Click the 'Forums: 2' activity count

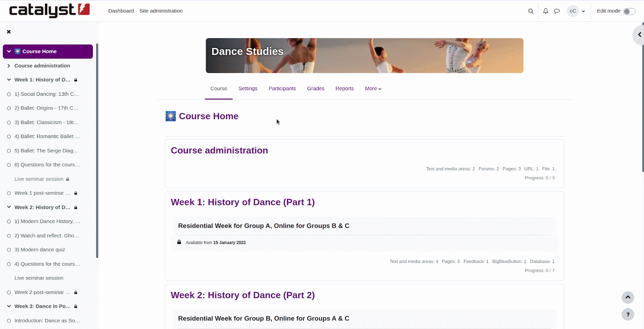click(489, 169)
